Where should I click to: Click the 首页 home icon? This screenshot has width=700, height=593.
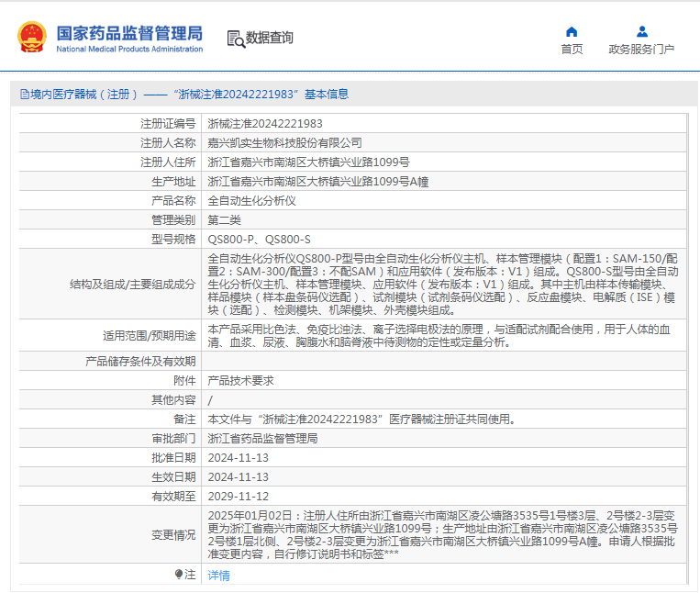[572, 32]
